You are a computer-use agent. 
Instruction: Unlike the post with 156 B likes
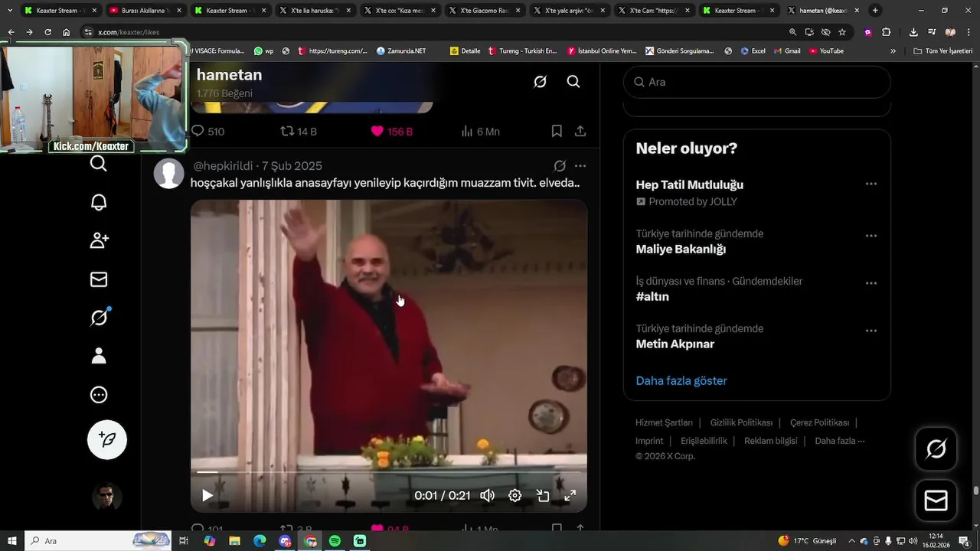(391, 132)
